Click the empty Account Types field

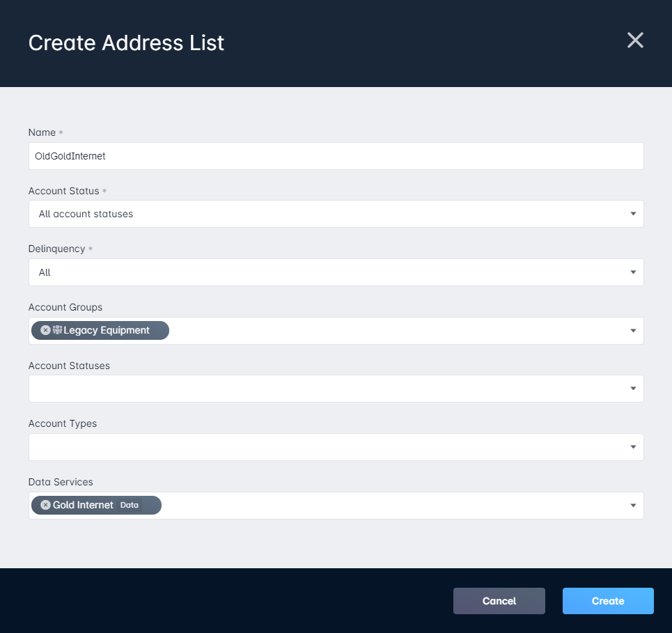(x=336, y=447)
